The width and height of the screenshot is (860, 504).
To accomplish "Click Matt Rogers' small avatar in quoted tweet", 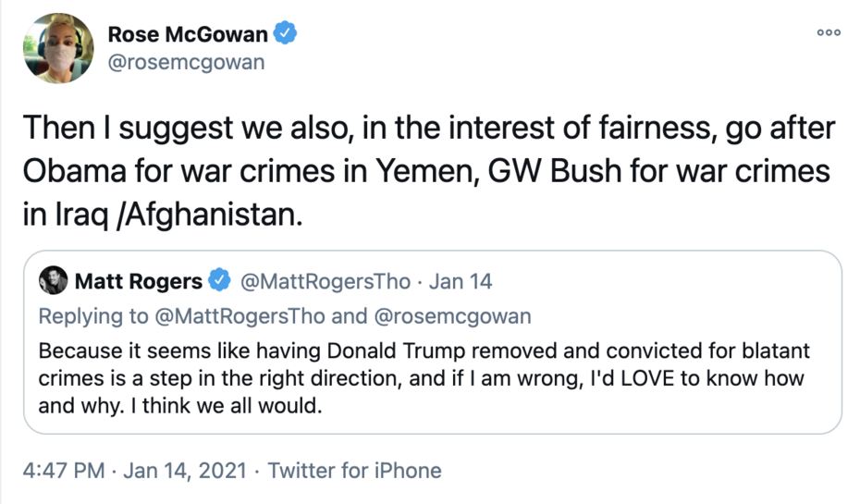I will tap(55, 279).
